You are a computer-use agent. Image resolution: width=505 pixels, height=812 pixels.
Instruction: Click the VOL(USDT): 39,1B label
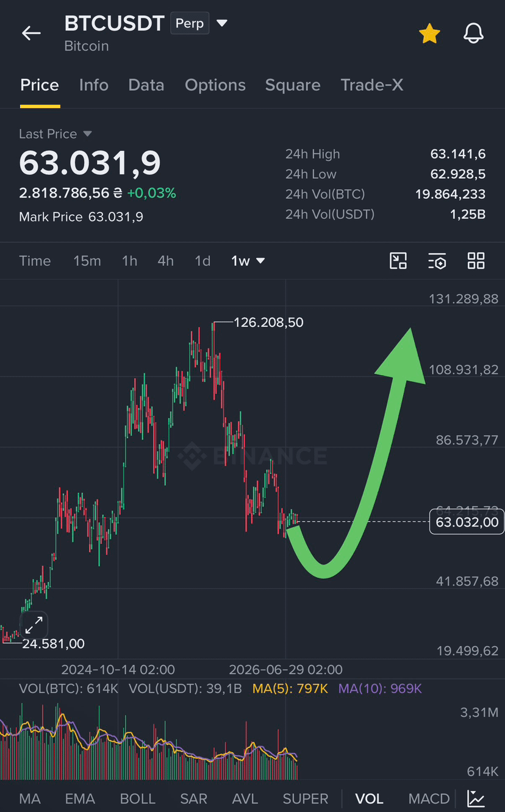click(185, 689)
